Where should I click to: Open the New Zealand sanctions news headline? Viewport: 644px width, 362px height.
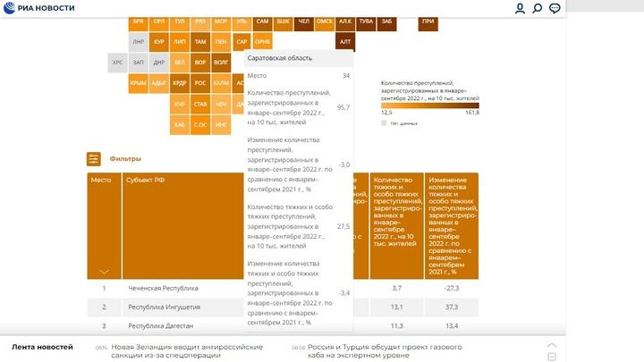click(x=187, y=351)
